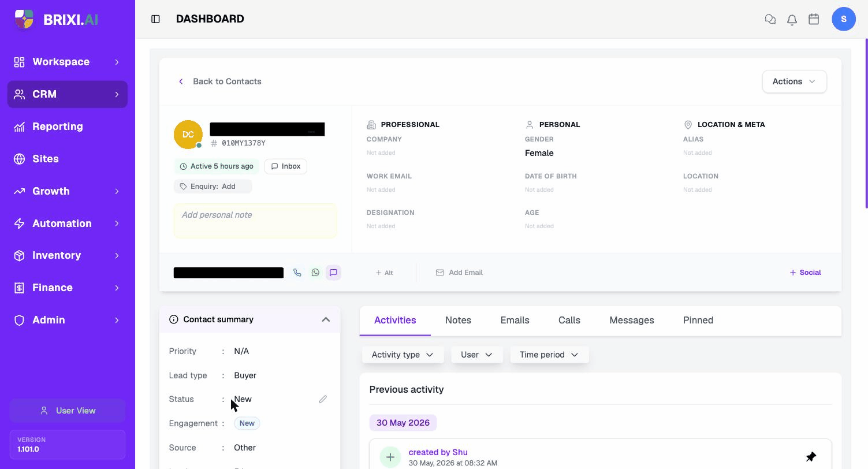The height and width of the screenshot is (469, 868).
Task: Click the Gender value Female
Action: coord(539,153)
